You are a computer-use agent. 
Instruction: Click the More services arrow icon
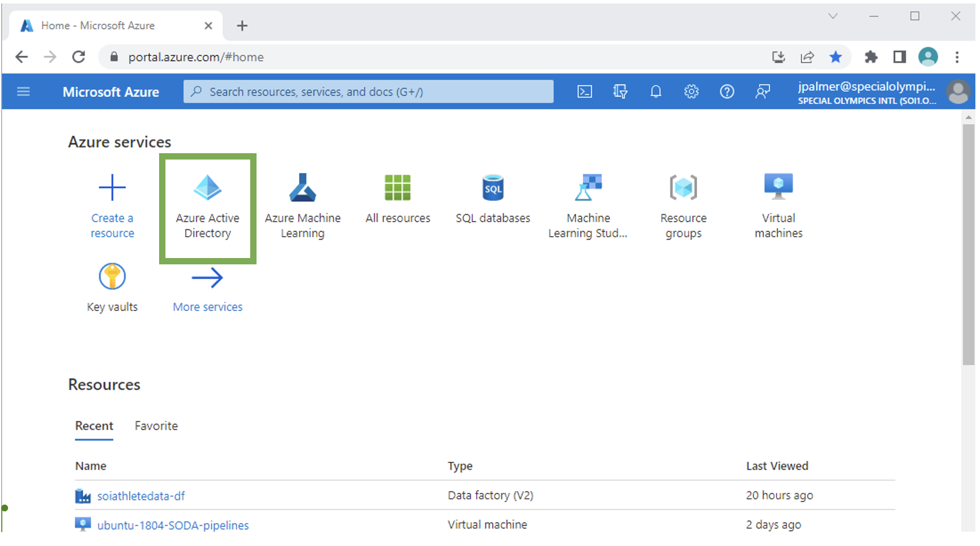208,278
